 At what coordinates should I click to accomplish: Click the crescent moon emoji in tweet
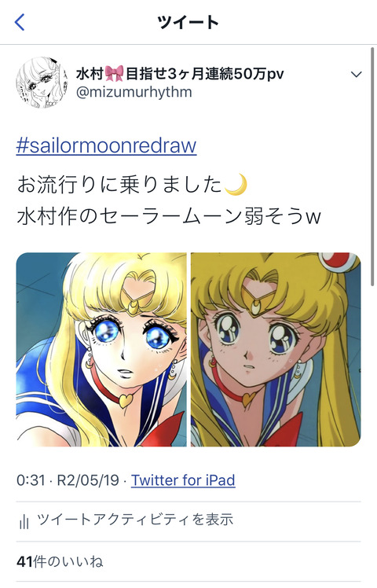coord(236,185)
